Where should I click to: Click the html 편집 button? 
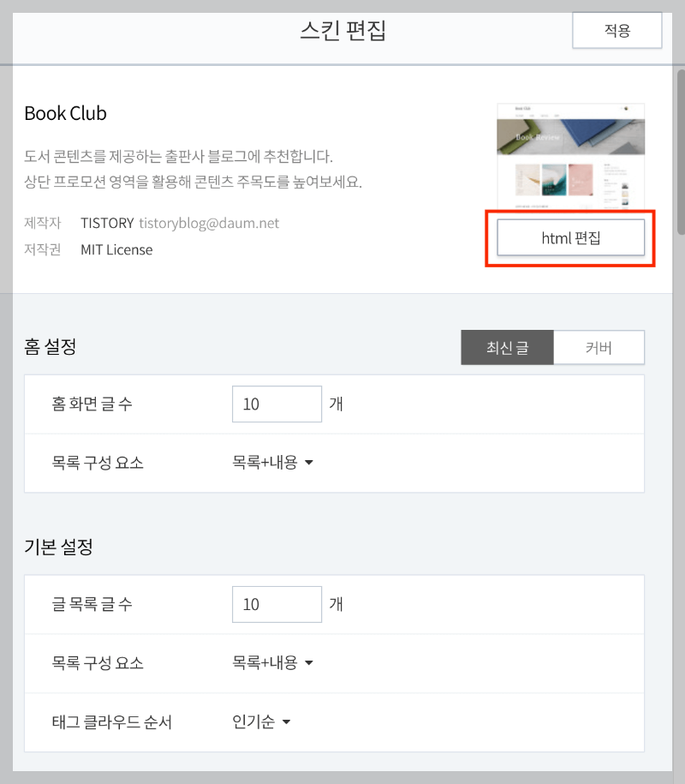click(570, 237)
